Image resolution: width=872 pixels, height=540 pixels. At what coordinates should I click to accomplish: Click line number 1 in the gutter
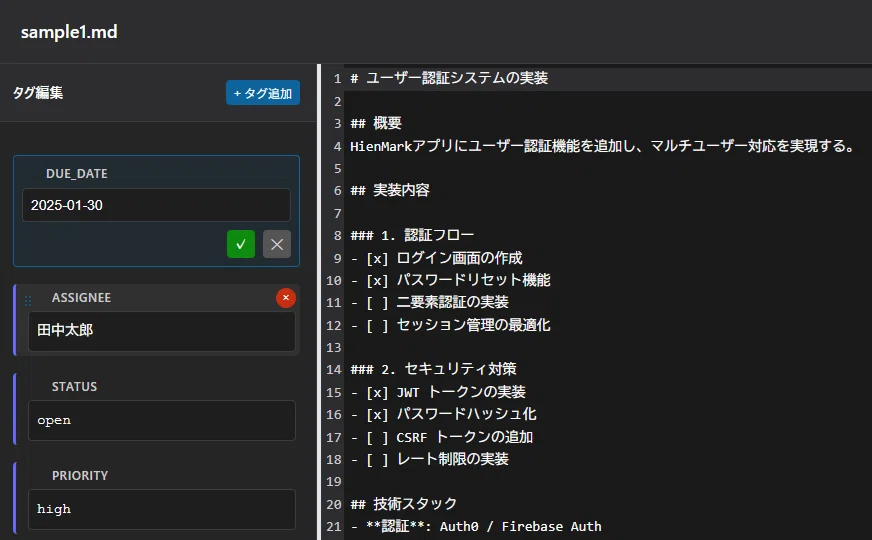[338, 78]
